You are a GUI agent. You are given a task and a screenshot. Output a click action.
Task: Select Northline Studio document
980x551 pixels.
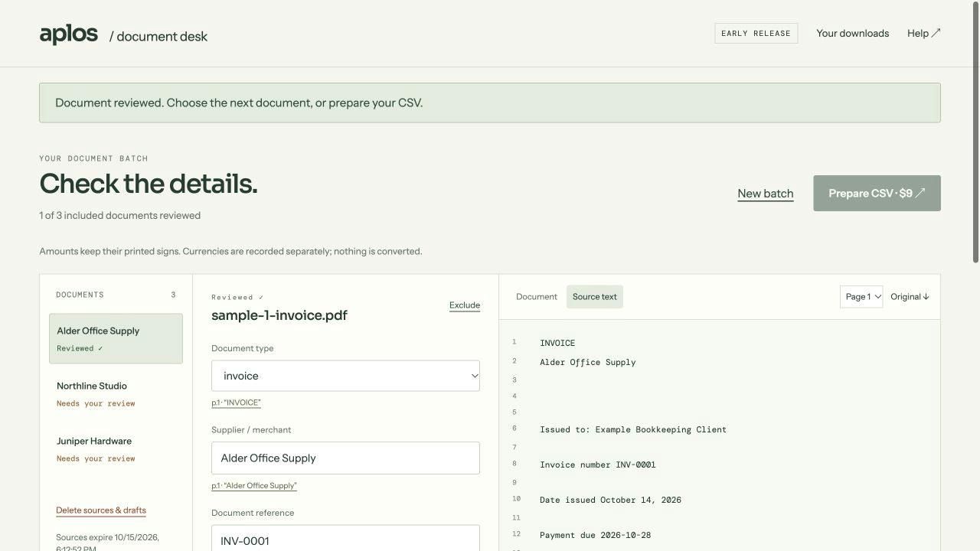tap(116, 393)
